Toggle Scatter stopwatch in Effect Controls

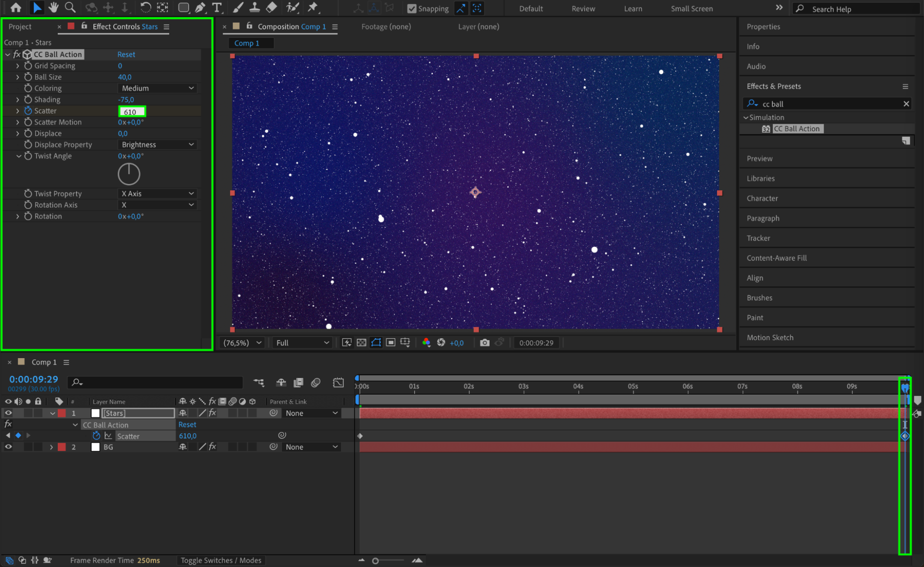(28, 111)
